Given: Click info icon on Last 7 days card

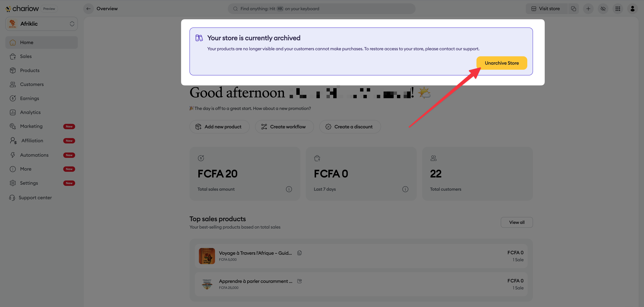Looking at the screenshot, I should coord(405,189).
